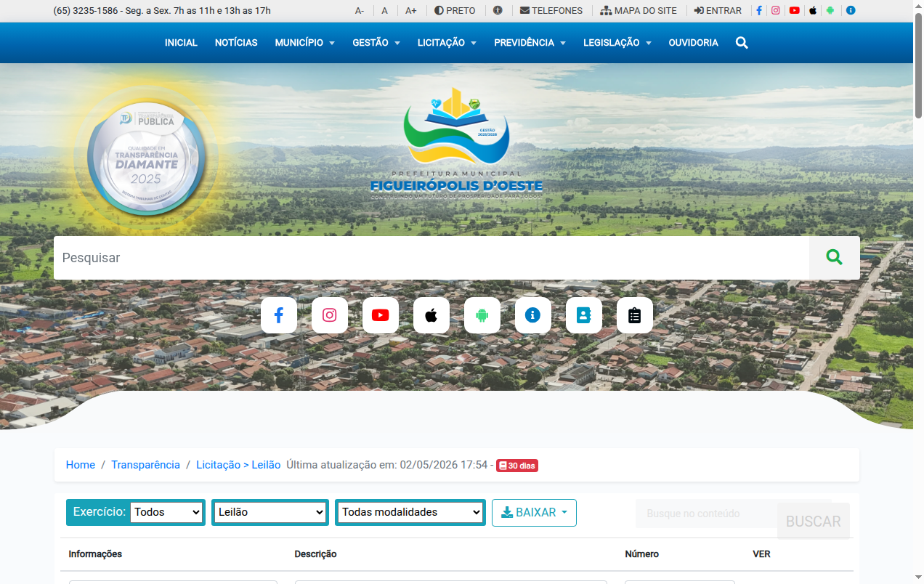Expand the LEGISLAÇÃO dropdown menu

tap(617, 43)
